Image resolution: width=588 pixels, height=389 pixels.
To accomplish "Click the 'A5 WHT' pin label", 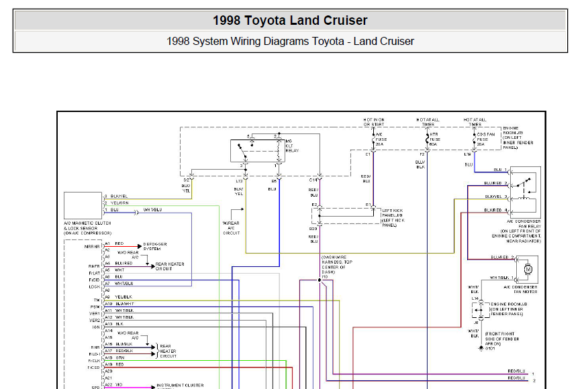I will click(x=114, y=270).
